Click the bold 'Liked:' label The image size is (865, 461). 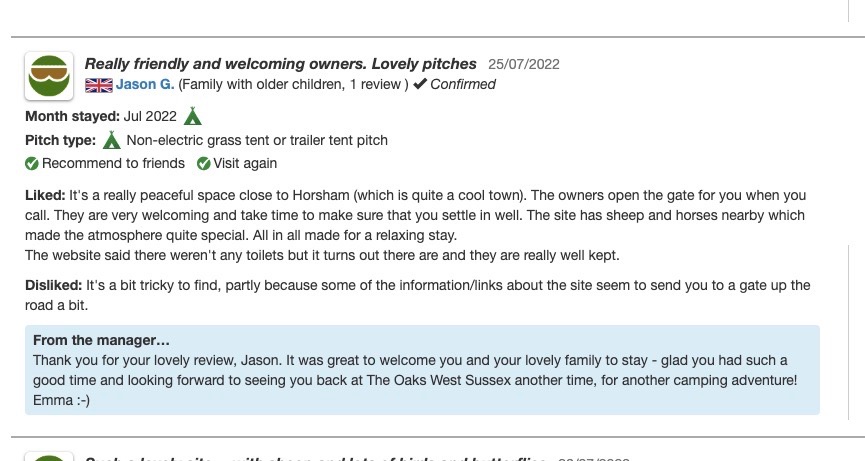[x=45, y=196]
